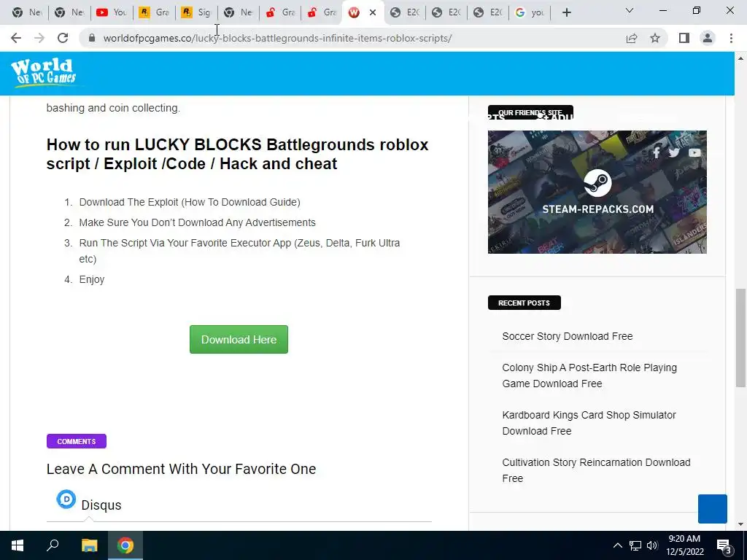This screenshot has height=560, width=747.
Task: Open the notification center icon
Action: point(724,545)
